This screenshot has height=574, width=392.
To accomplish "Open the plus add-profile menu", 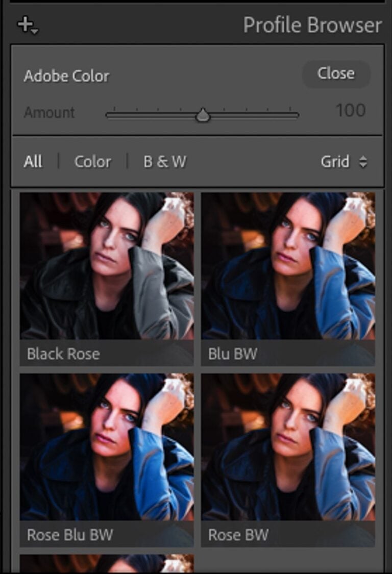I will pos(28,26).
